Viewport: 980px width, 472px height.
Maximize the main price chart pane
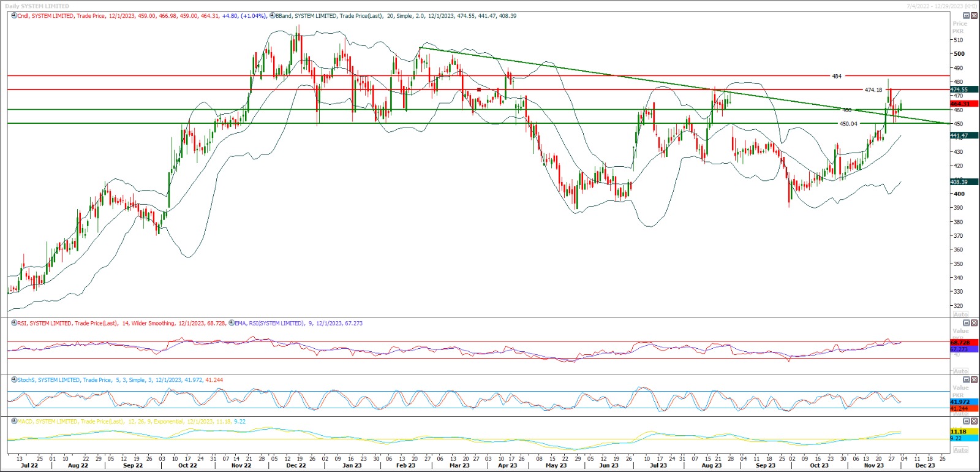[x=967, y=16]
